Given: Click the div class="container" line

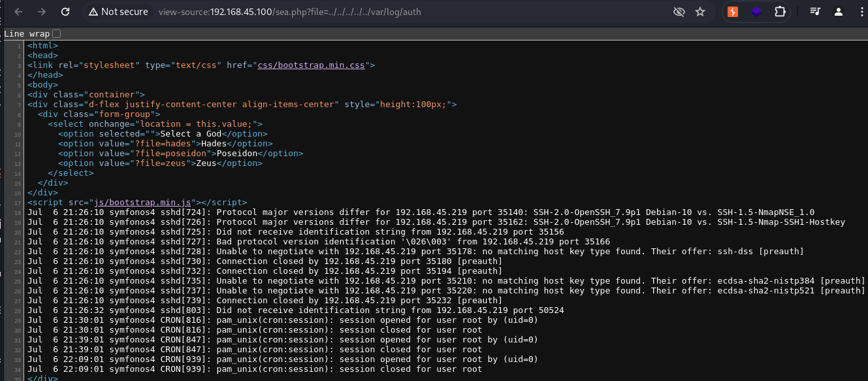Looking at the screenshot, I should pos(86,95).
